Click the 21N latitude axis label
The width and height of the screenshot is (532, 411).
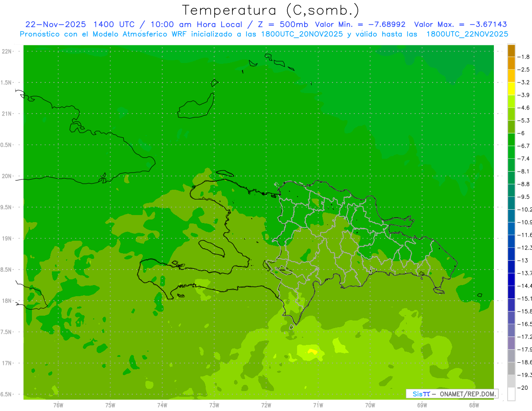8,114
